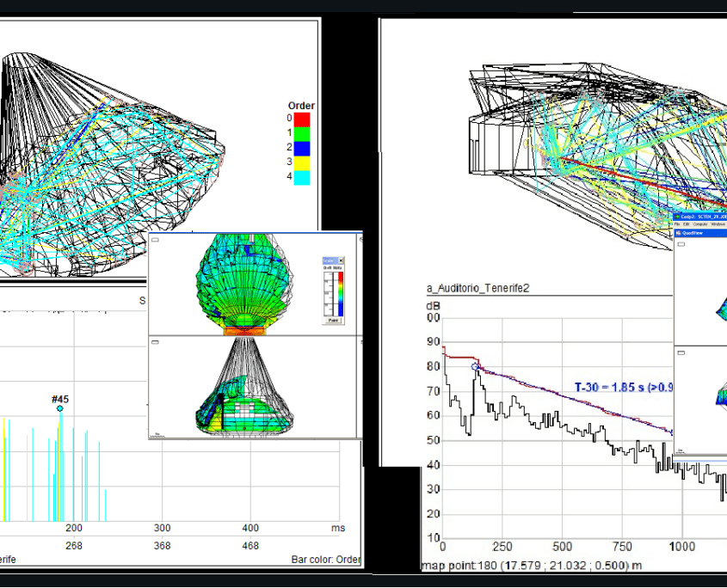Select the green Order 1 legend swatch
727x588 pixels.
302,134
